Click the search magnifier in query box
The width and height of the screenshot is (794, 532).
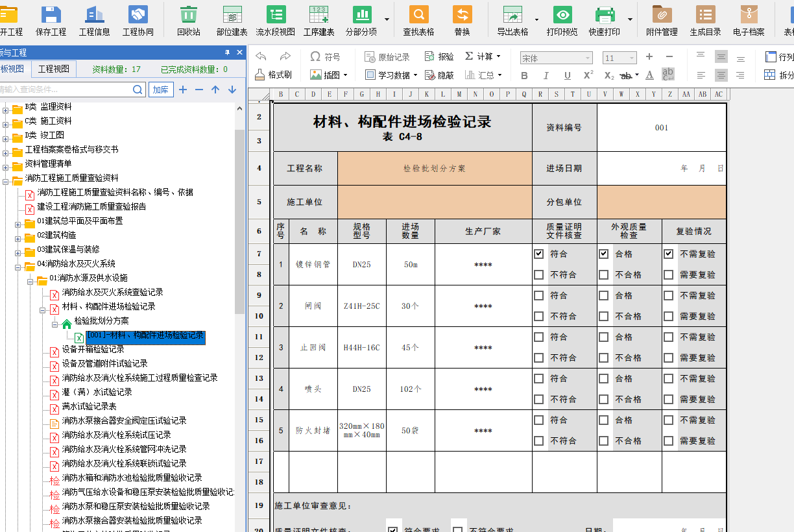[138, 90]
